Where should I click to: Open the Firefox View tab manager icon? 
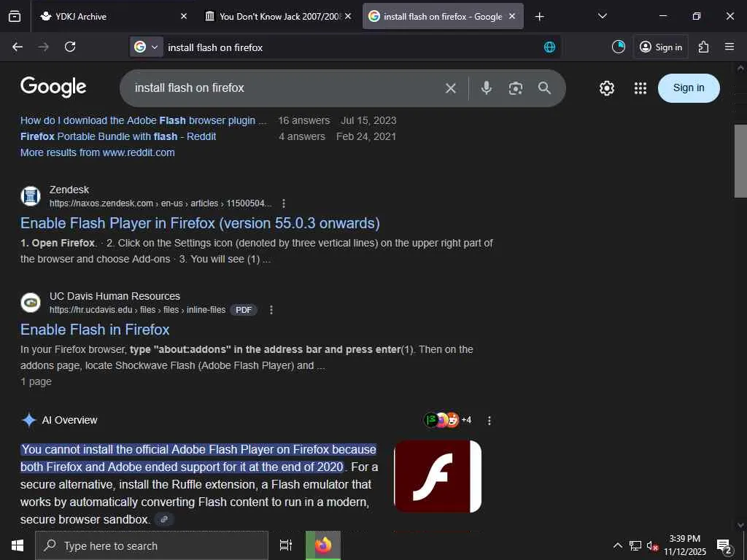pyautogui.click(x=15, y=16)
